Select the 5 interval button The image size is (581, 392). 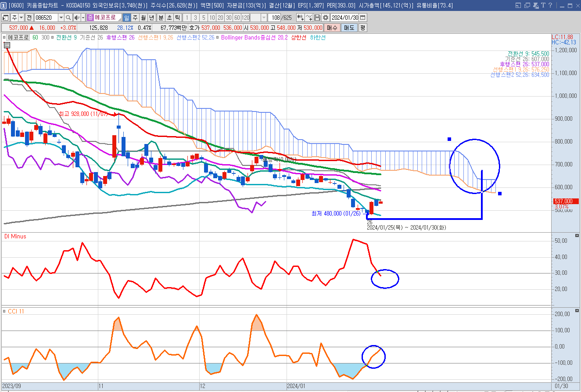(x=204, y=18)
